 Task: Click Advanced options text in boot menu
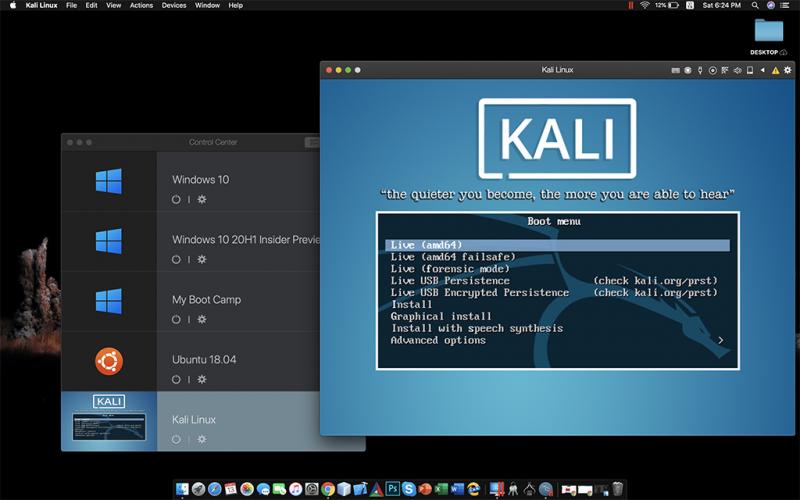coord(438,340)
